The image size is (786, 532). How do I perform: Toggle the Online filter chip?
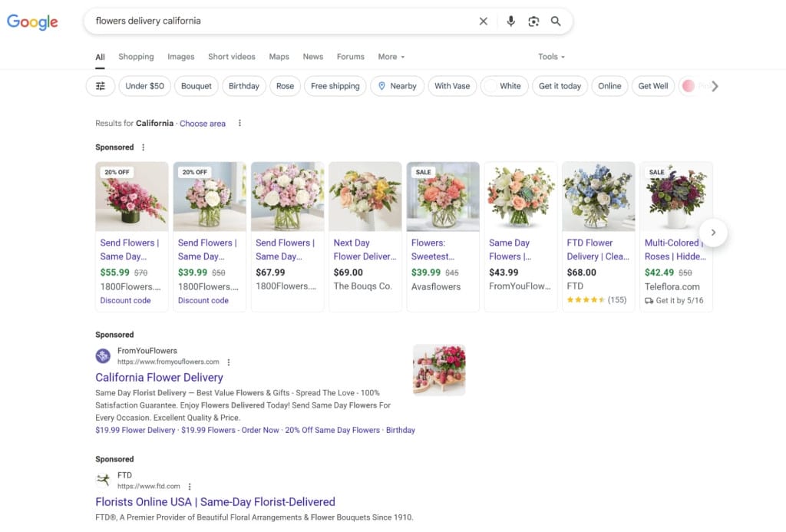[609, 86]
